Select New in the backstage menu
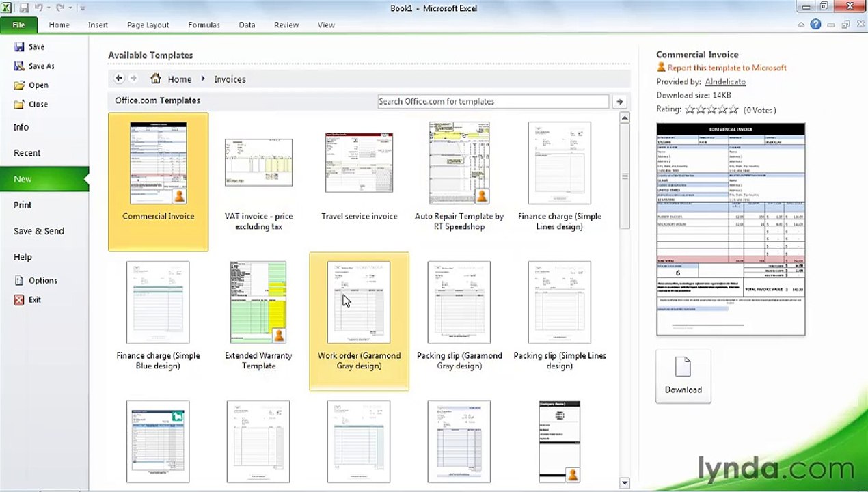This screenshot has width=868, height=492. [44, 179]
